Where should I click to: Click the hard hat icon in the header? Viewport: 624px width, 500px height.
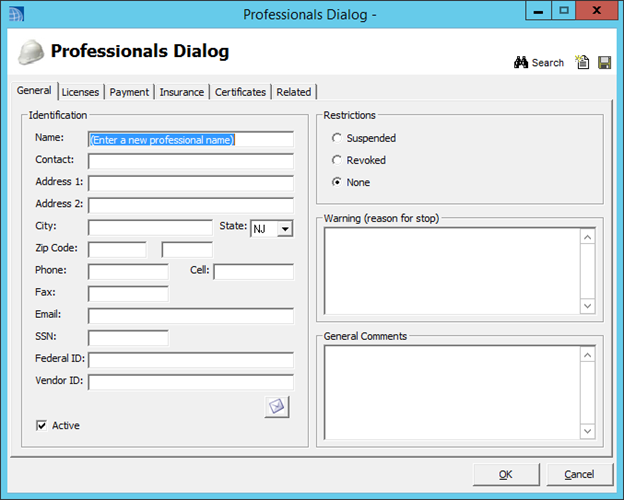31,52
